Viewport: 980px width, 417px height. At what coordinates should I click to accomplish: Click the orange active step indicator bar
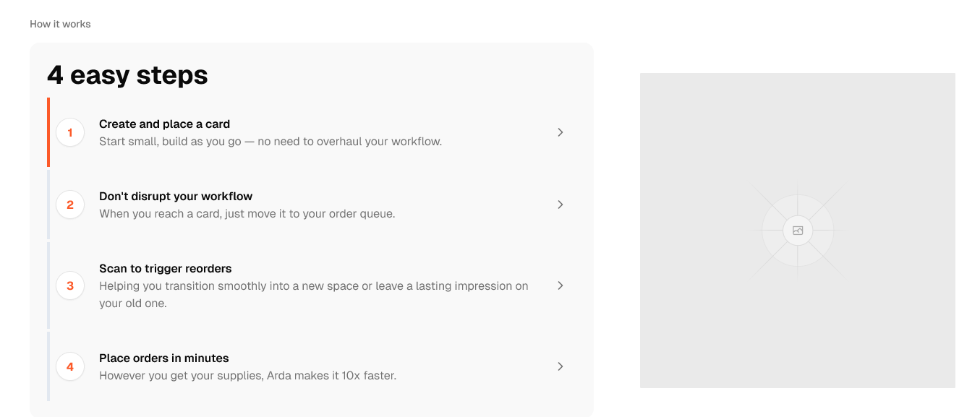point(48,132)
